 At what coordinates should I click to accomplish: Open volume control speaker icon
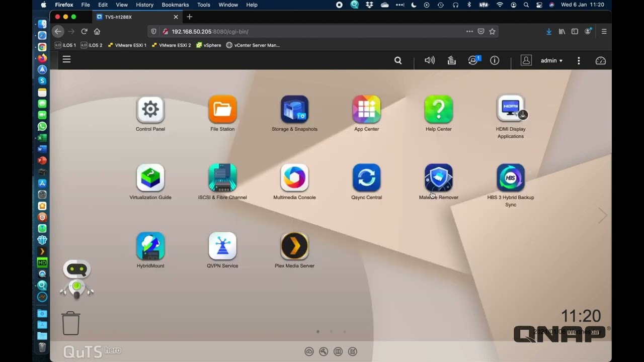[430, 60]
